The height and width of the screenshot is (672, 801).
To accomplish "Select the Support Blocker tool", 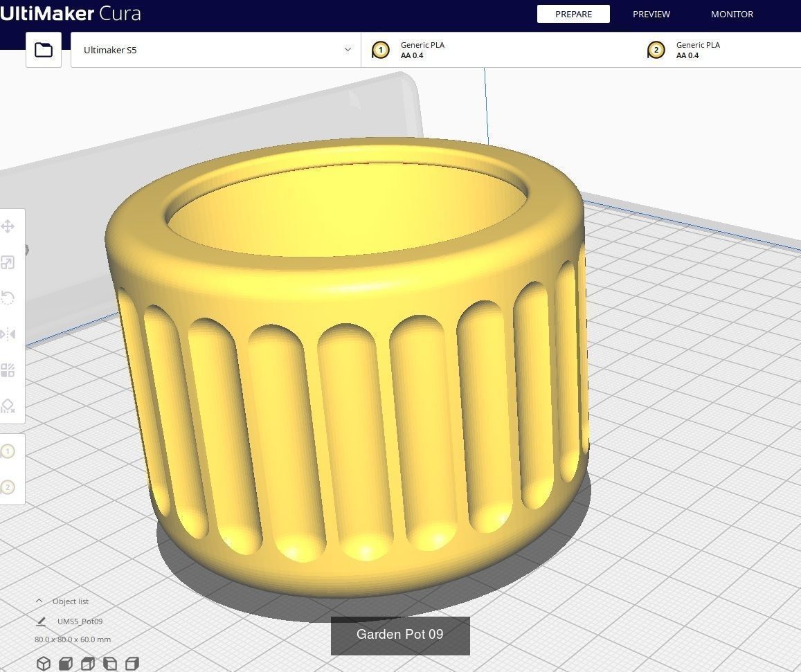I will click(x=8, y=406).
